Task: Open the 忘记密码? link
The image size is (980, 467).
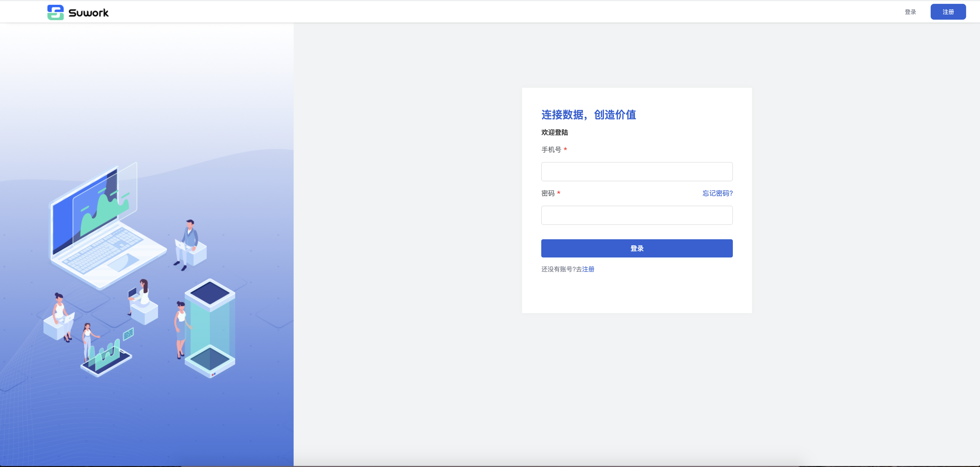Action: [x=718, y=193]
